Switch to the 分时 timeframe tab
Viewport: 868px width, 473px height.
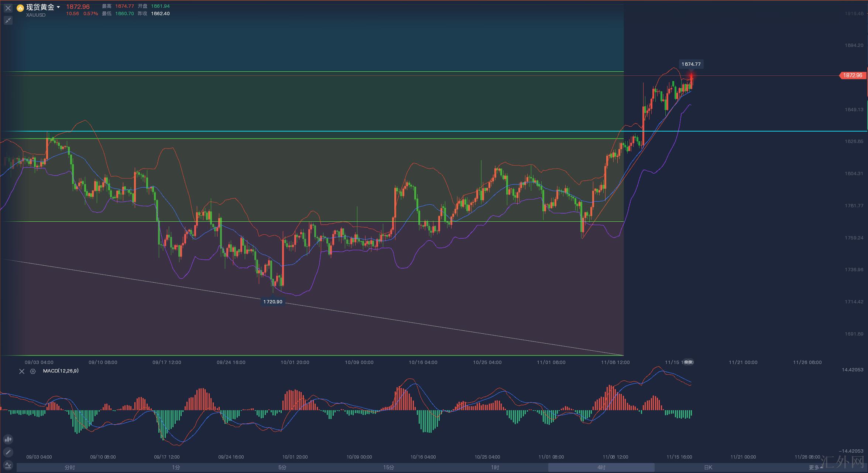(x=70, y=467)
